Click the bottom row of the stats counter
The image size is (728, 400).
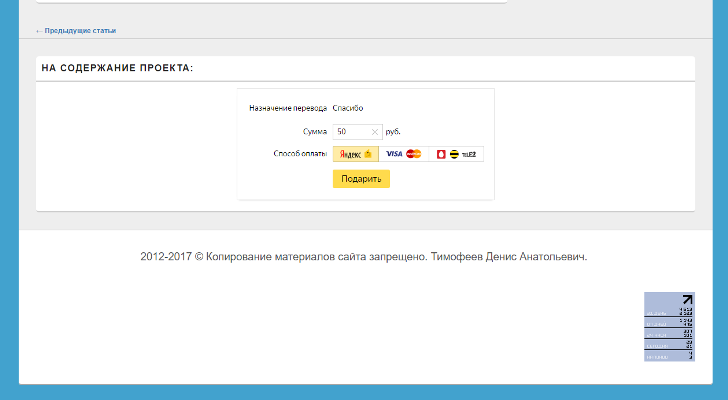click(x=668, y=356)
